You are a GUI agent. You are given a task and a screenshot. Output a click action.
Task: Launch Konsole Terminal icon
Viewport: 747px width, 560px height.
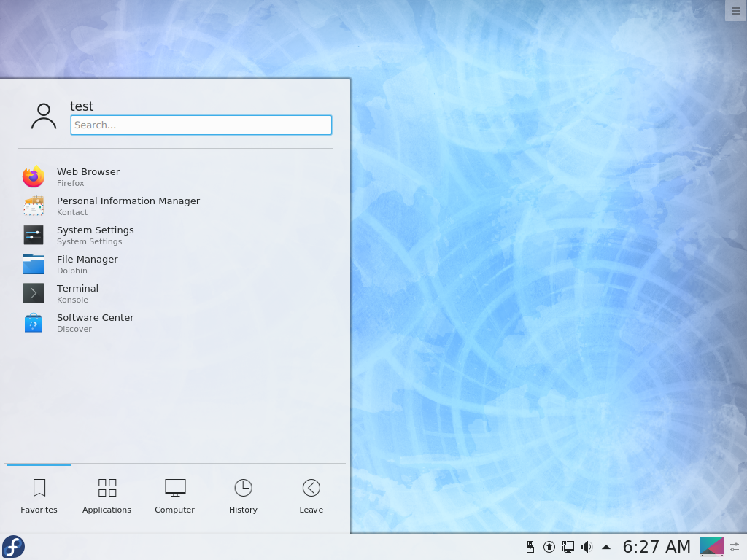tap(34, 293)
